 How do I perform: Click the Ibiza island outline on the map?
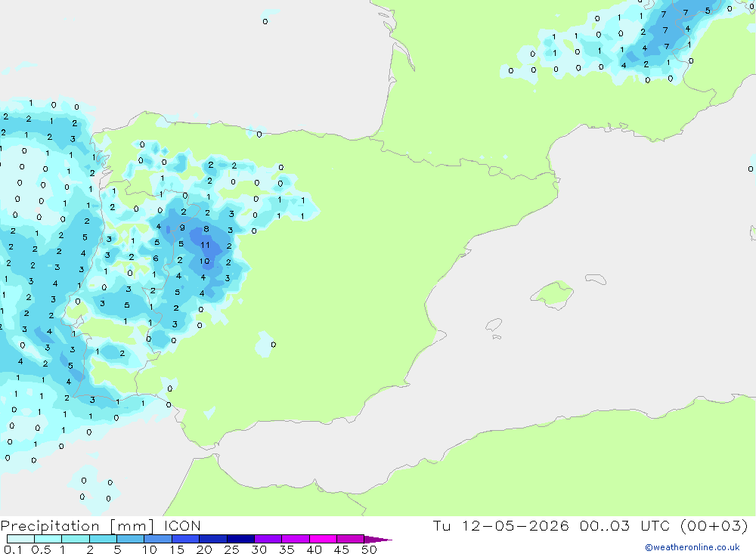pyautogui.click(x=494, y=325)
